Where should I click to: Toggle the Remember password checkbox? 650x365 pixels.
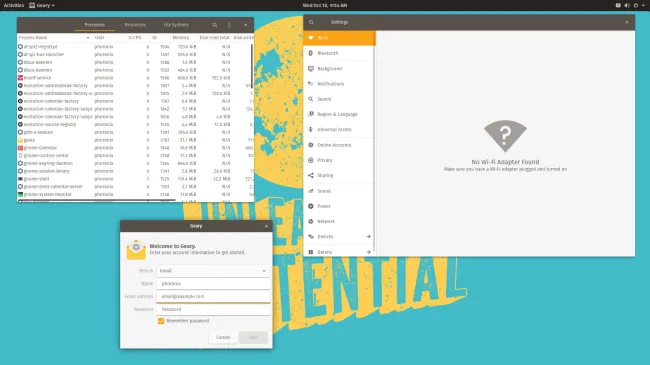pos(161,321)
